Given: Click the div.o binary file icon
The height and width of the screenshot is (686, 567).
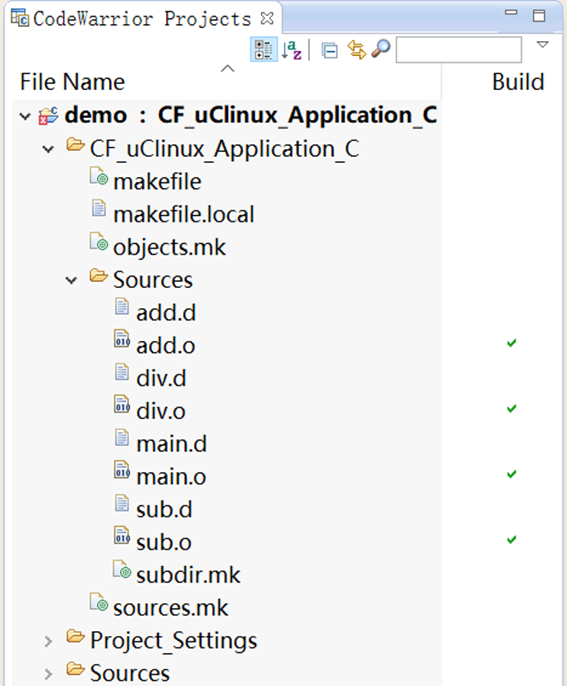Looking at the screenshot, I should [122, 404].
